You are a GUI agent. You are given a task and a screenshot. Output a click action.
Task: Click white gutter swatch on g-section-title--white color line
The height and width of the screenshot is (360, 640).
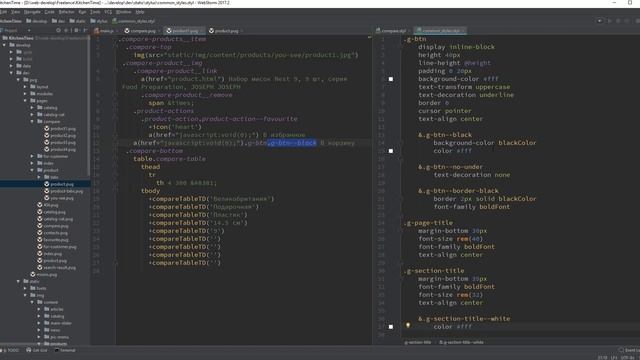(x=391, y=327)
